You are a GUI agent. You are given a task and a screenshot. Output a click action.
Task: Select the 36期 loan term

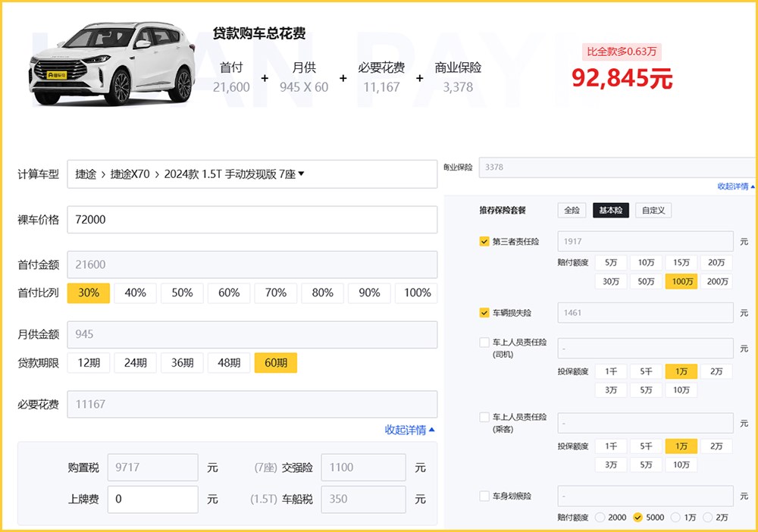[183, 363]
